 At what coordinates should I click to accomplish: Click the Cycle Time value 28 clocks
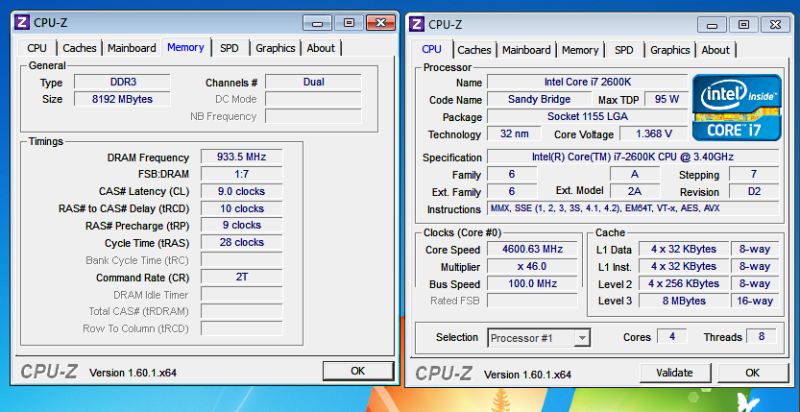click(241, 242)
